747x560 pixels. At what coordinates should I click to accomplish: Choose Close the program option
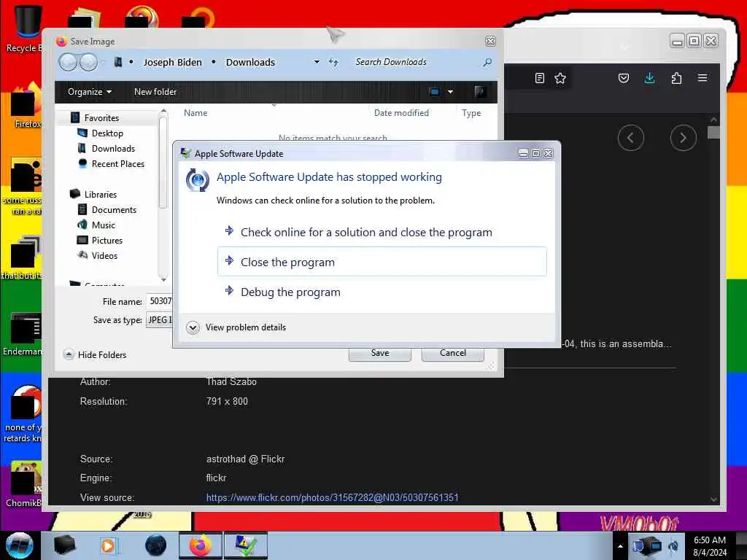[382, 262]
